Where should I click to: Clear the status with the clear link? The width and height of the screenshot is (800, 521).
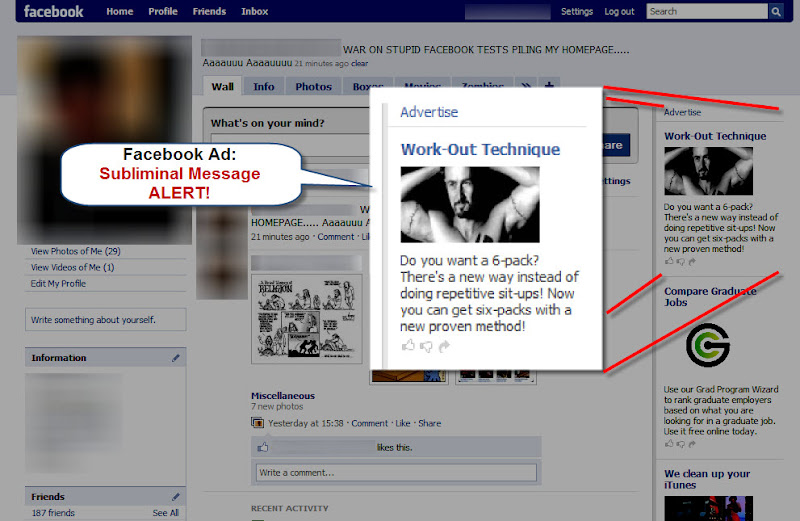coord(359,63)
